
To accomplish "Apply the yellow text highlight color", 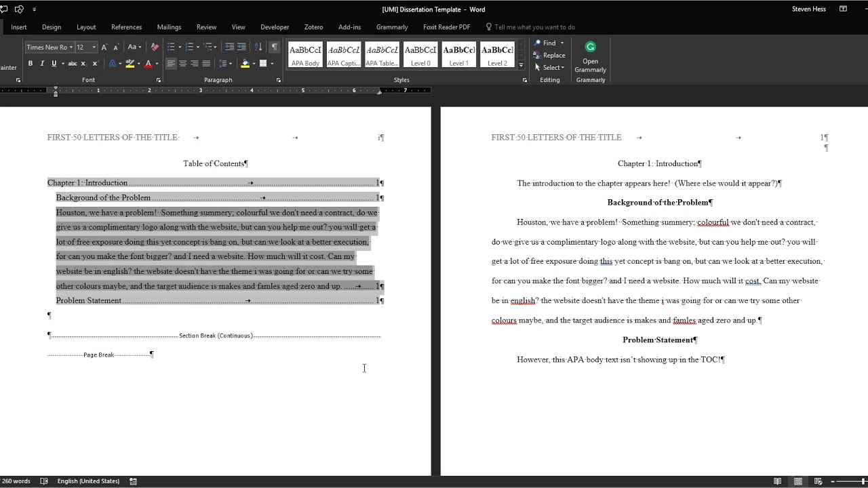I will pyautogui.click(x=130, y=64).
